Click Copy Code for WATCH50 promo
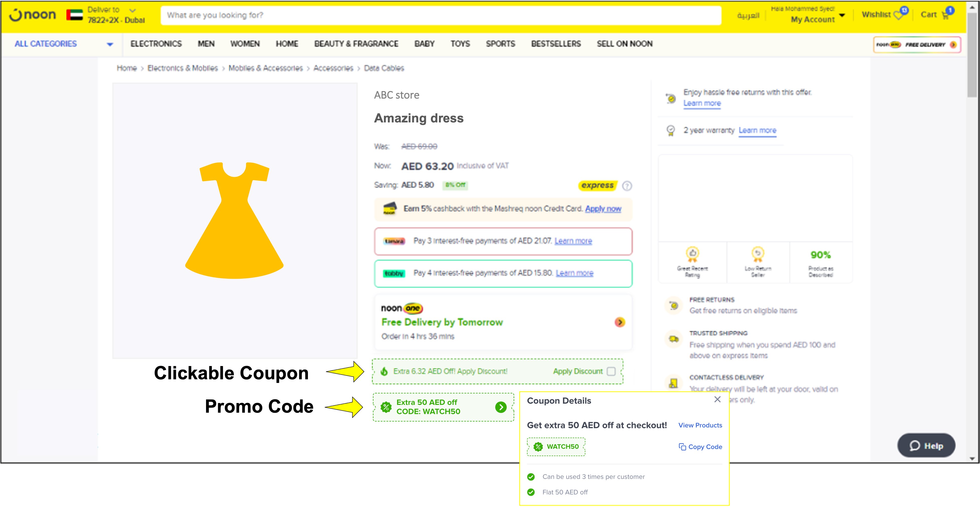980x507 pixels. point(700,446)
